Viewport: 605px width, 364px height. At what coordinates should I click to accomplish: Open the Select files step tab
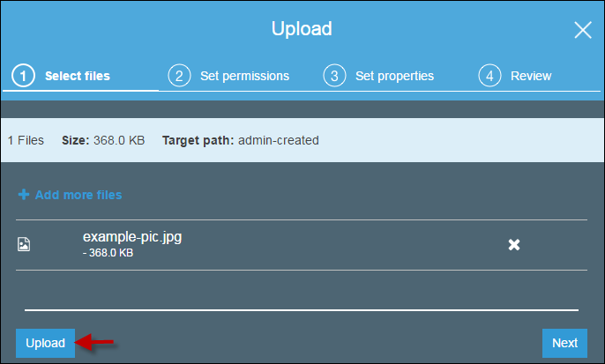80,76
